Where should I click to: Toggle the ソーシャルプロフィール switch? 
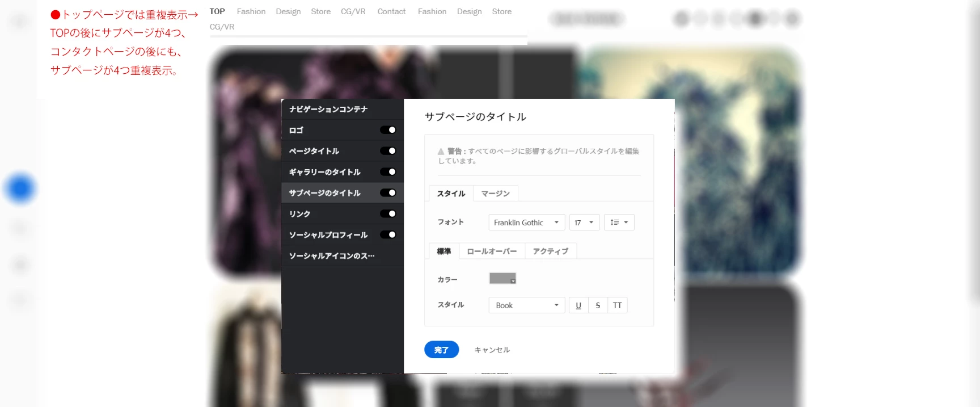pyautogui.click(x=388, y=235)
